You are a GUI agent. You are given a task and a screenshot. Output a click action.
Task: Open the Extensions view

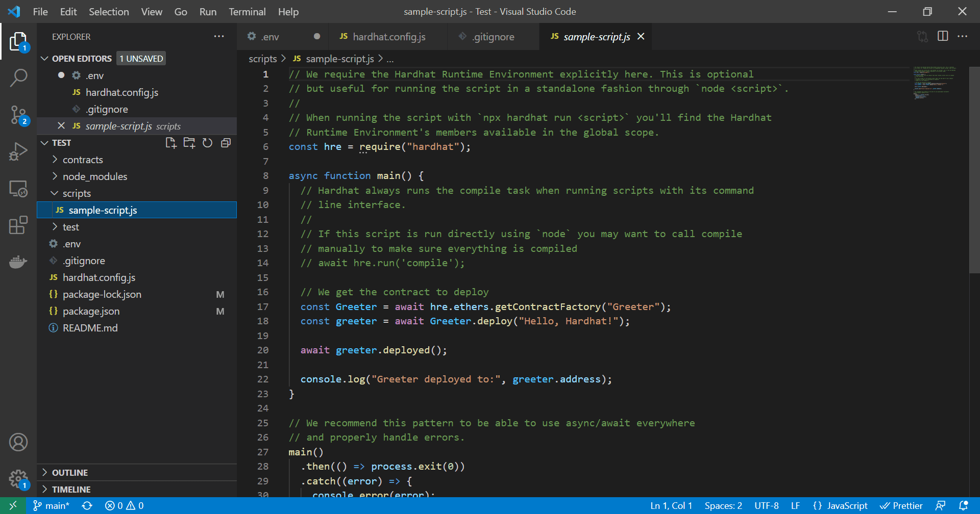tap(18, 225)
